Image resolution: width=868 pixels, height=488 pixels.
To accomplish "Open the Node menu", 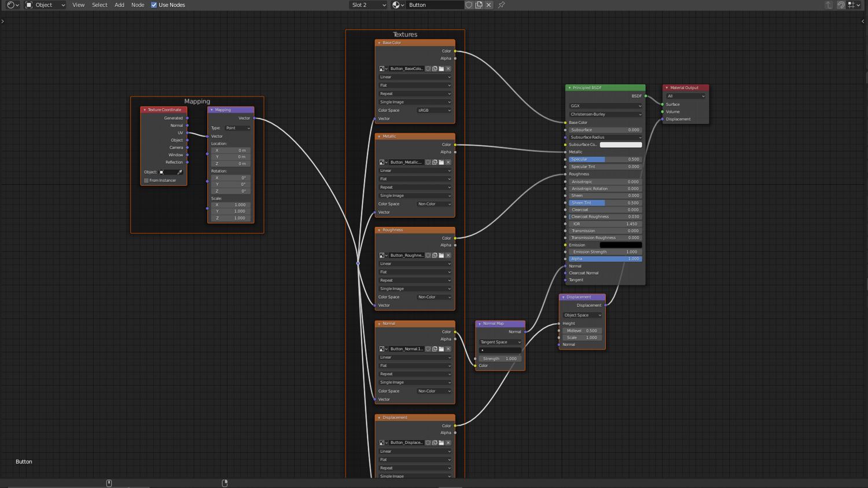I will [x=138, y=5].
